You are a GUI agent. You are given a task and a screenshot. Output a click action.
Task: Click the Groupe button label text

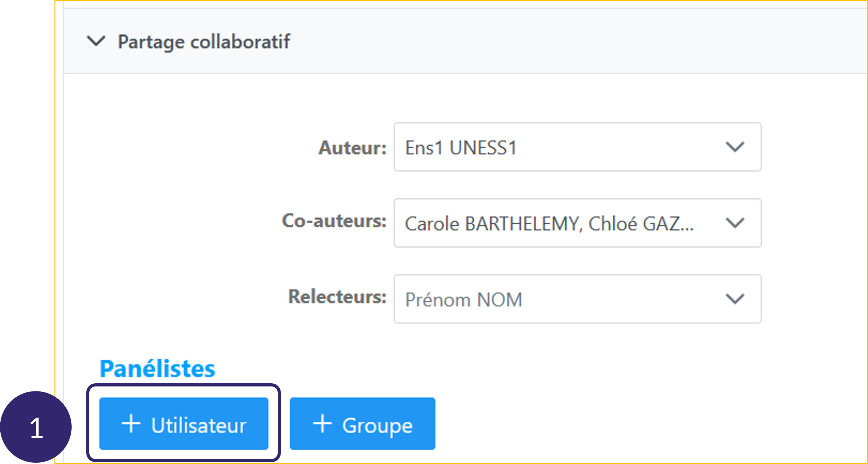click(x=377, y=425)
